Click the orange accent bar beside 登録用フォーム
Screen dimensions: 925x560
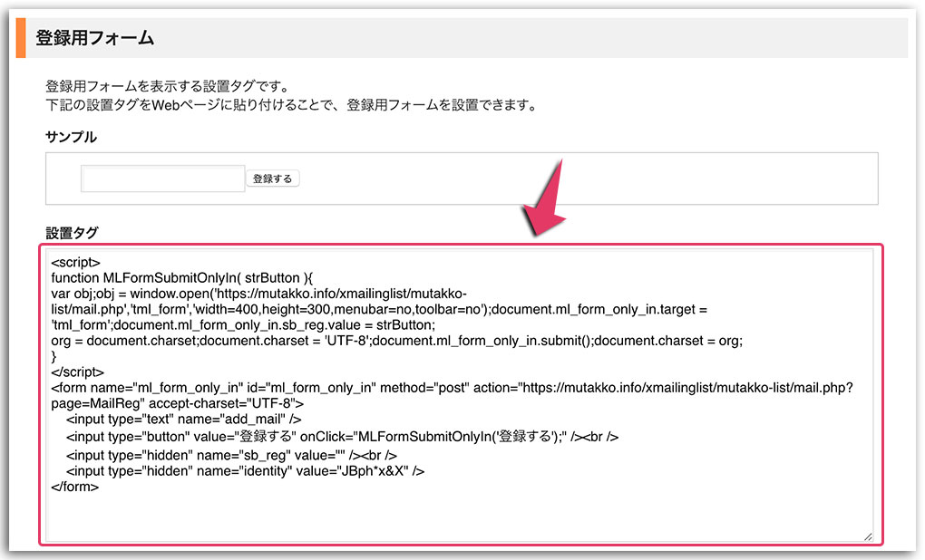(20, 38)
